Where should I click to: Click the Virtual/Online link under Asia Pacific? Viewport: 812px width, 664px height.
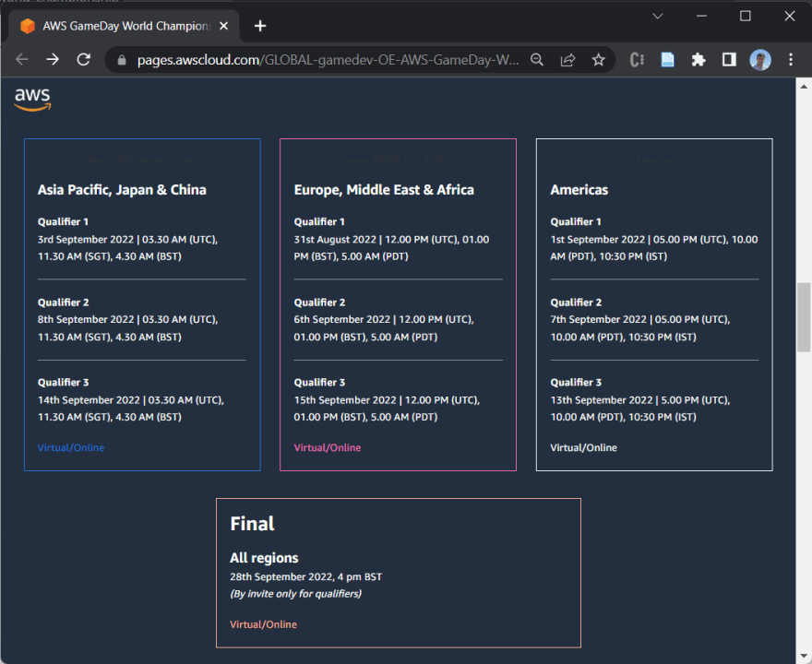(x=71, y=447)
